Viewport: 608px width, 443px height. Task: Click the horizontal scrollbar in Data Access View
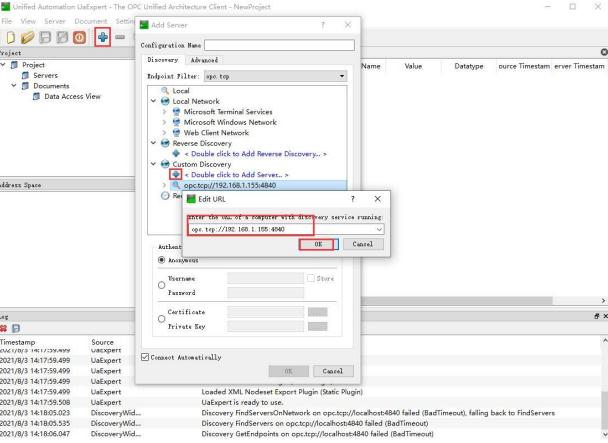457,300
